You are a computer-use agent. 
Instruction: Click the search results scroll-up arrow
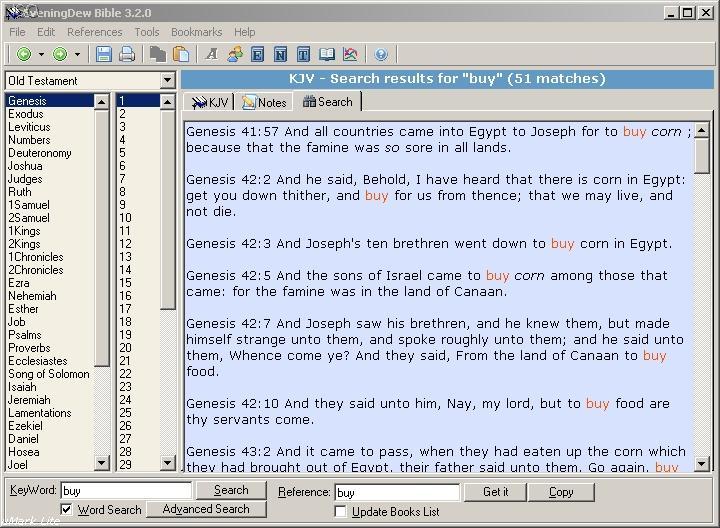pos(702,131)
